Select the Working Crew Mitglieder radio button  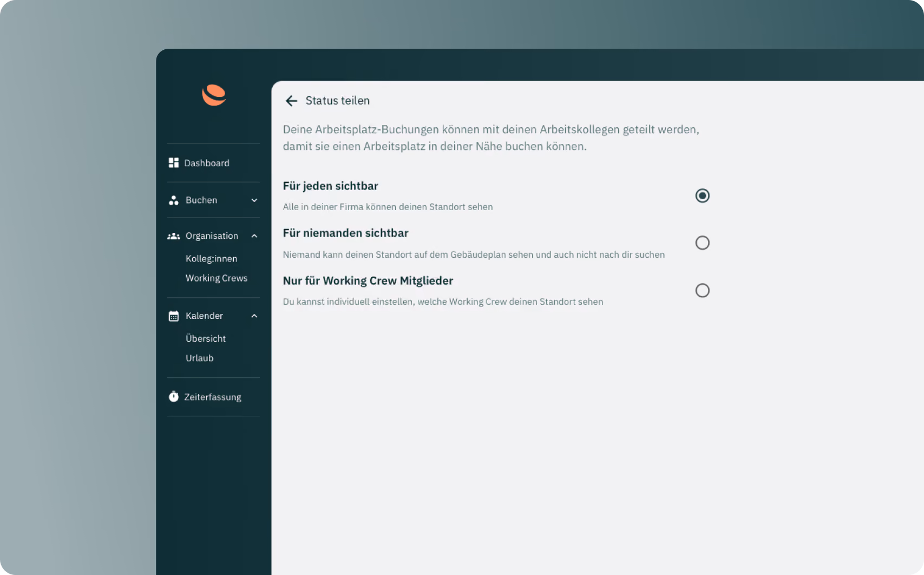pos(703,291)
